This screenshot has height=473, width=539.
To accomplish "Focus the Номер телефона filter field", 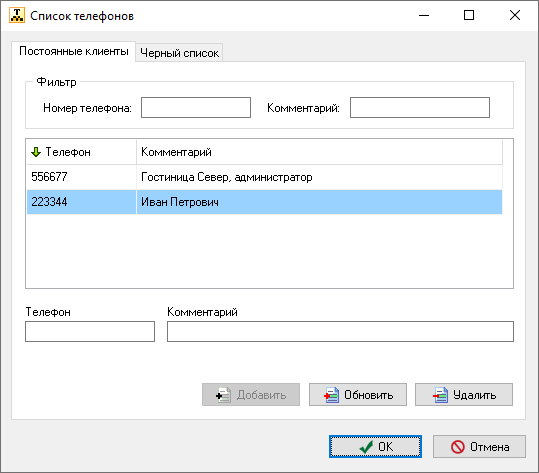I will (196, 108).
